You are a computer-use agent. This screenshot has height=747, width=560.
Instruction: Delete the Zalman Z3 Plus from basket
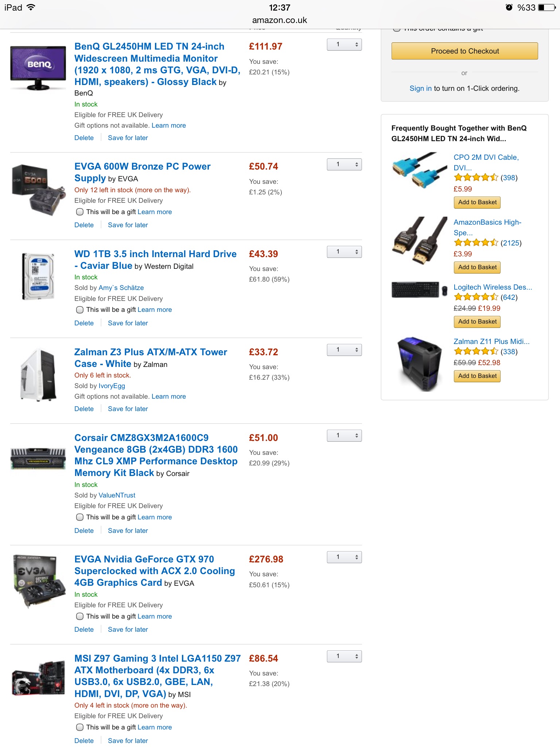[84, 409]
